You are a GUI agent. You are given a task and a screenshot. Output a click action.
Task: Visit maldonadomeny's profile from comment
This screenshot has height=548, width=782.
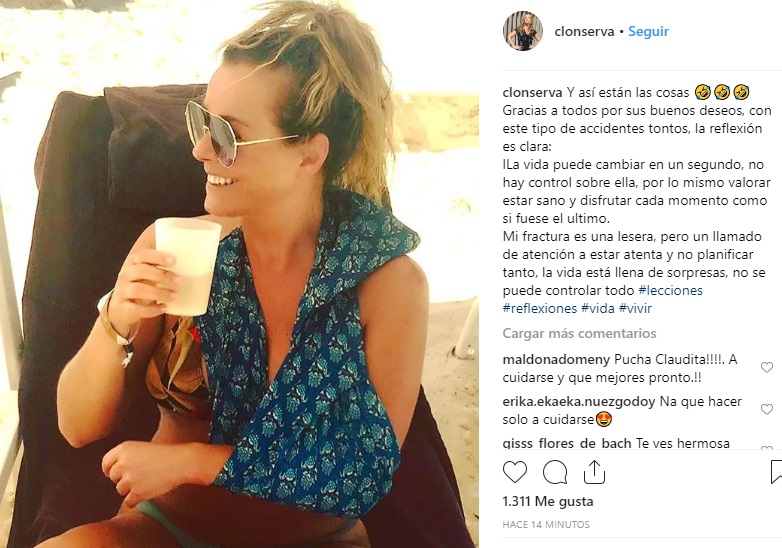pos(556,360)
